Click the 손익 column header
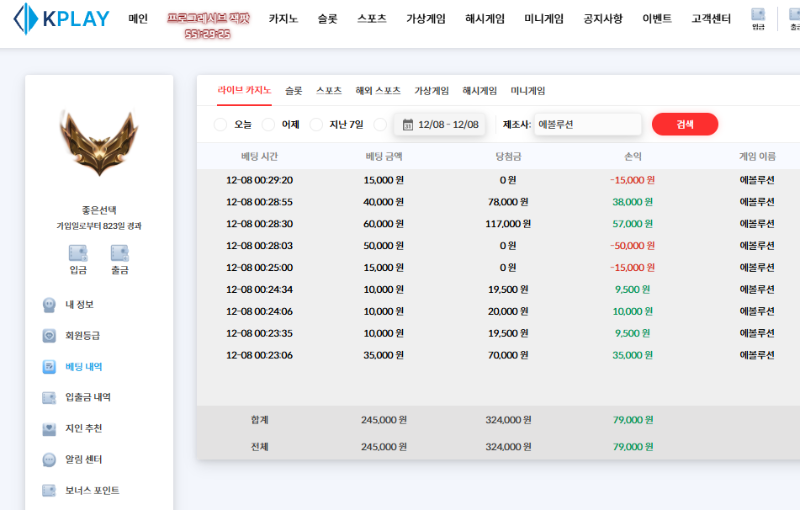The height and width of the screenshot is (510, 800). (633, 157)
